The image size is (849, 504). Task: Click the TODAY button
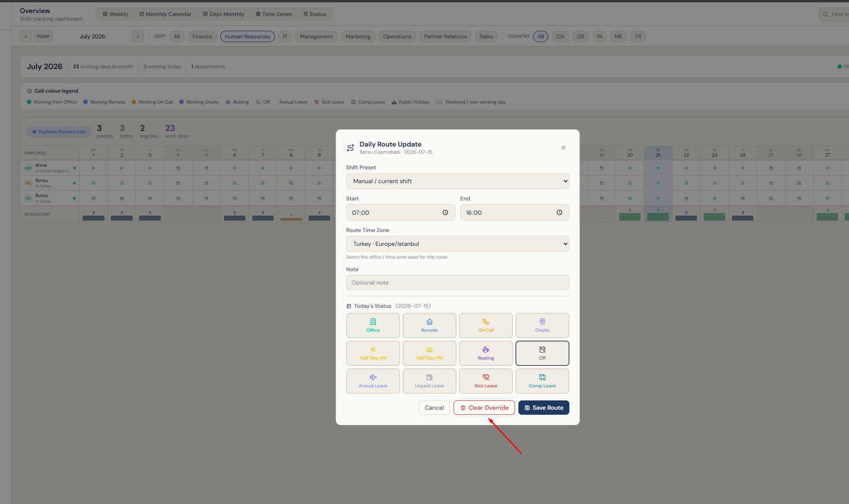click(43, 36)
